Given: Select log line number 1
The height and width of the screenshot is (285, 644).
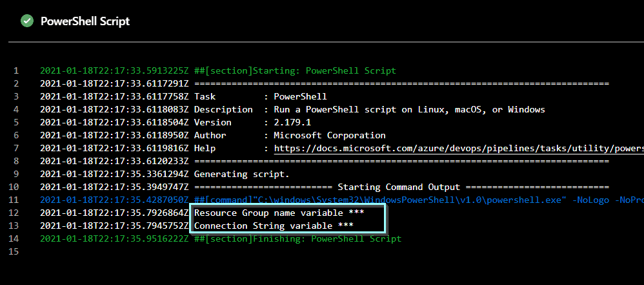Looking at the screenshot, I should tap(16, 70).
